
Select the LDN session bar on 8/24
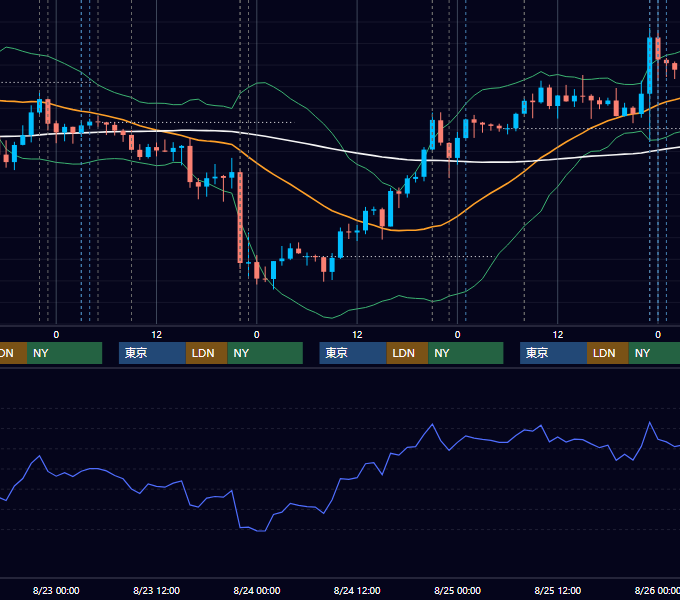(407, 353)
